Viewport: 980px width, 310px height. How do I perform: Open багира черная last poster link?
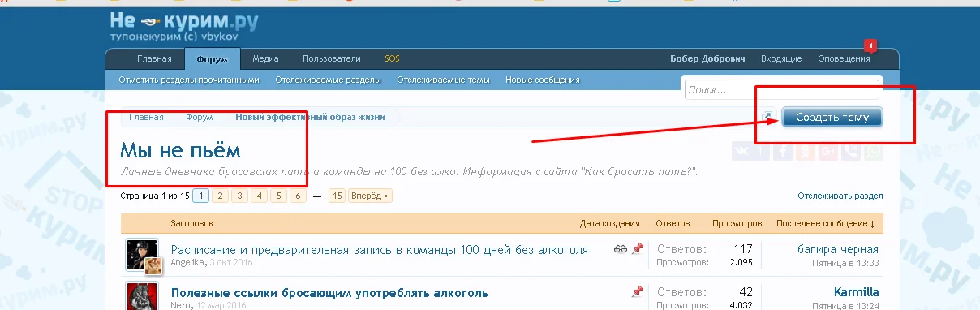click(838, 249)
